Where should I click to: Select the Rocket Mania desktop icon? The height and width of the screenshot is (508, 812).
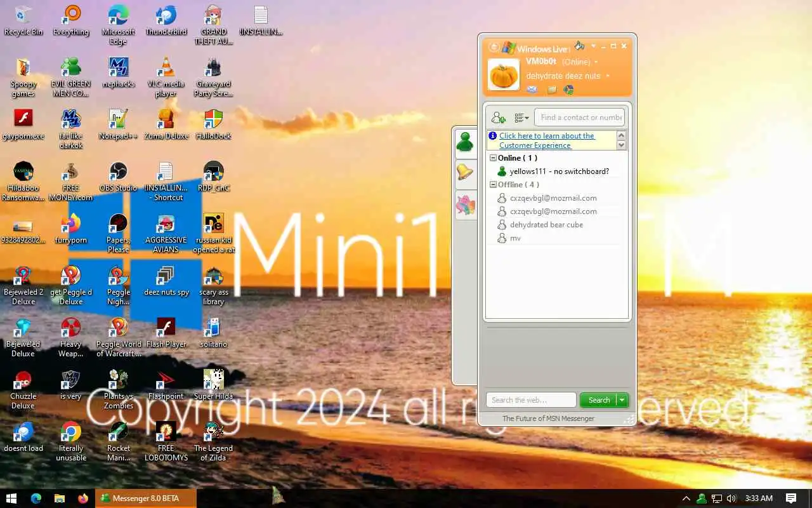119,441
